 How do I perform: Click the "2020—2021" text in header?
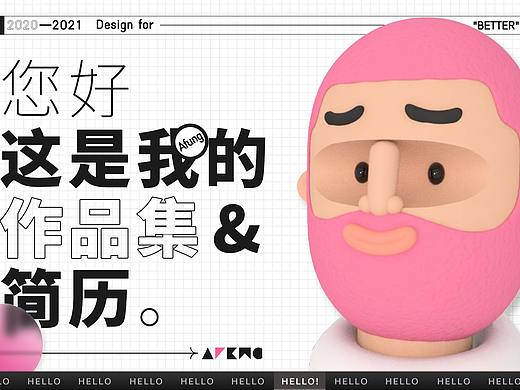44,25
